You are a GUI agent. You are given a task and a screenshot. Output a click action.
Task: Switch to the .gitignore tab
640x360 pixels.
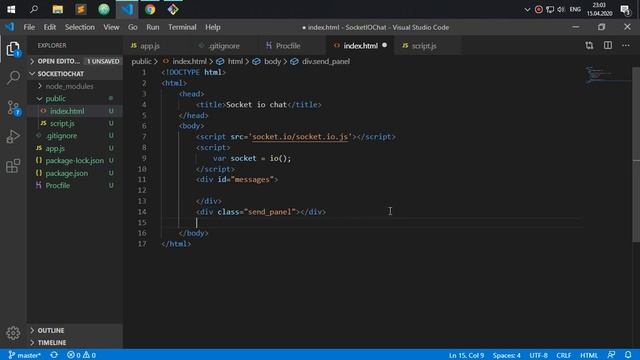(x=224, y=46)
